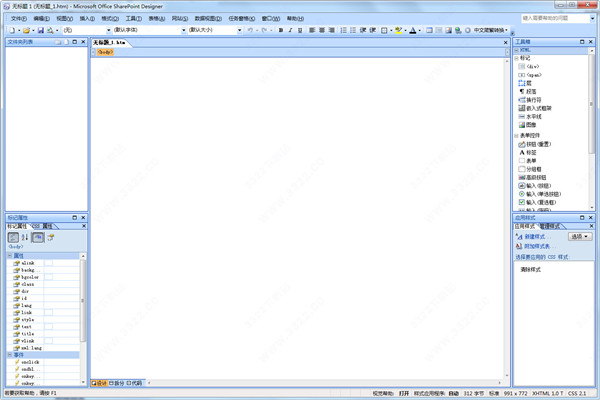Screen dimensions: 600x400
Task: Click the Open folder icon
Action: click(26, 30)
